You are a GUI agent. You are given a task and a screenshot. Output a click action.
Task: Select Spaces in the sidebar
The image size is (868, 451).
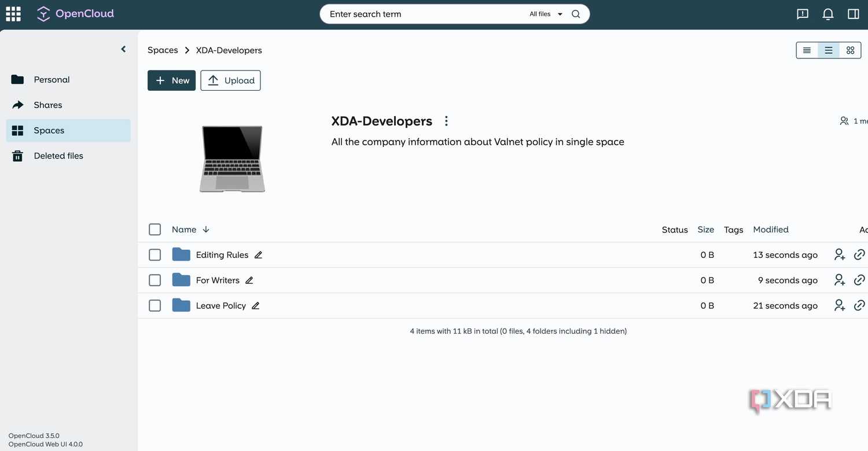pyautogui.click(x=68, y=131)
